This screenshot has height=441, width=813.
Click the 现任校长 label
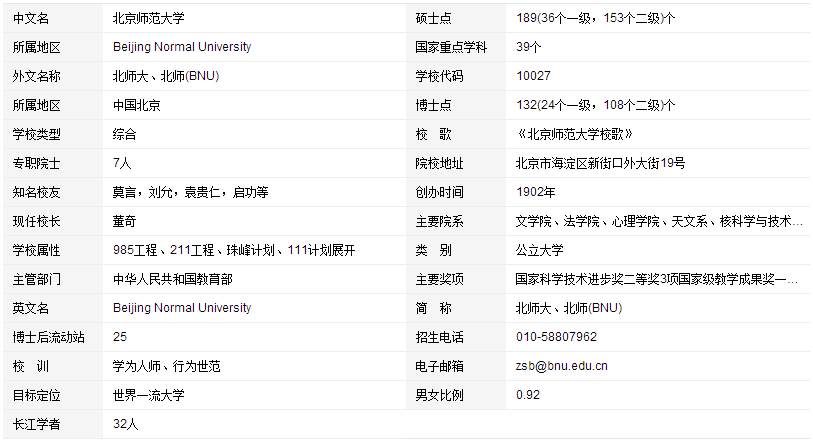click(37, 221)
